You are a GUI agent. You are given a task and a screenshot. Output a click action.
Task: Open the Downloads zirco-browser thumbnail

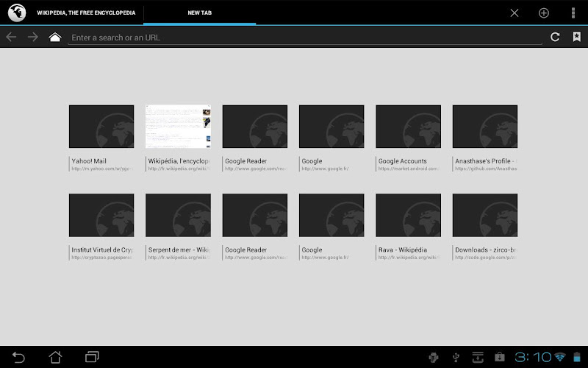click(485, 216)
